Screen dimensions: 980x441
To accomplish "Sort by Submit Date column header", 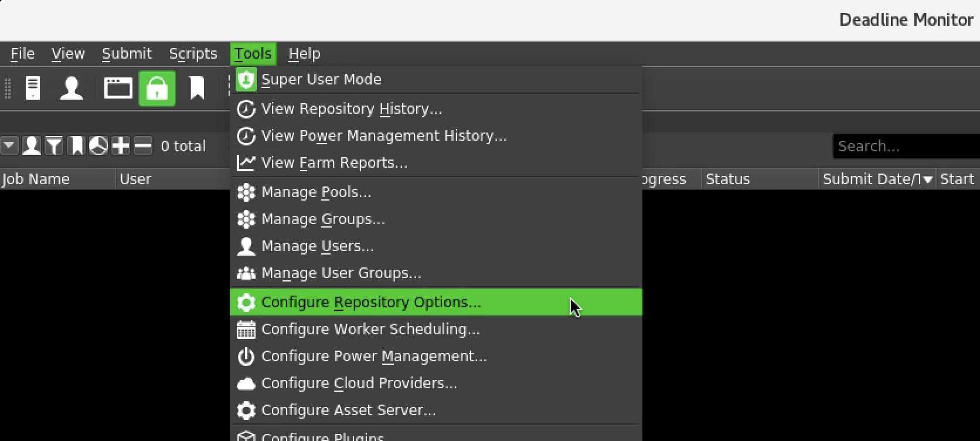I will (877, 179).
